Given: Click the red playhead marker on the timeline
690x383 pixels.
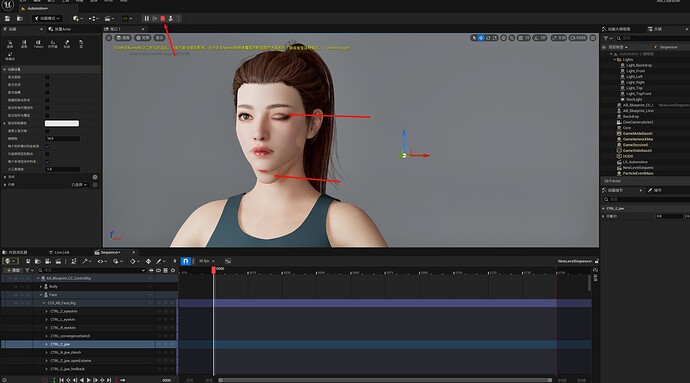Looking at the screenshot, I should pyautogui.click(x=213, y=270).
